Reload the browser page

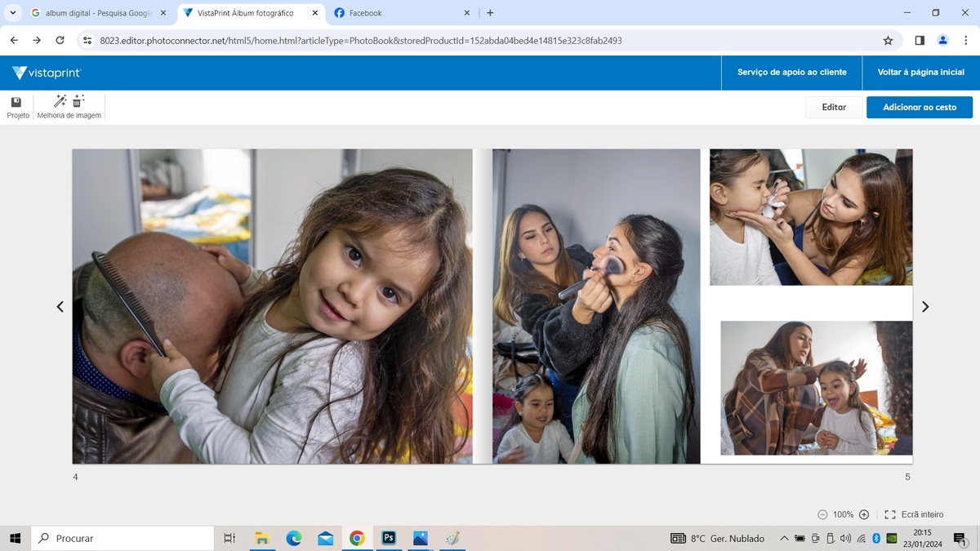click(60, 40)
